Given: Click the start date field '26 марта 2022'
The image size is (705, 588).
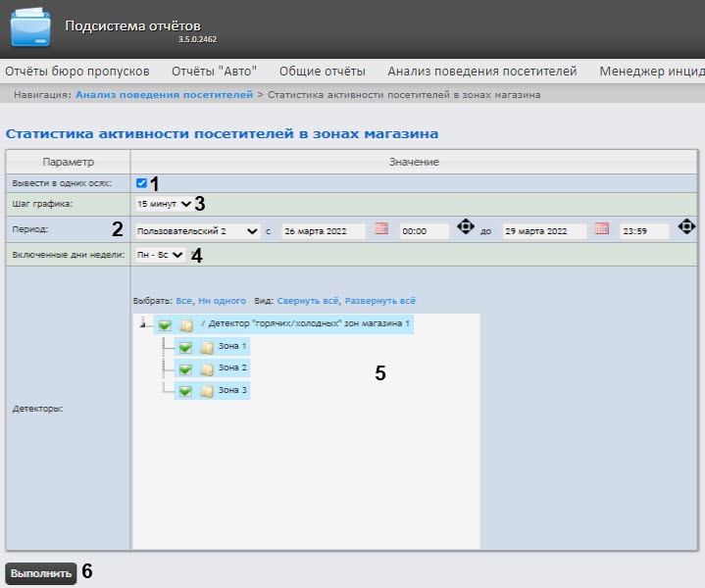Looking at the screenshot, I should point(323,230).
